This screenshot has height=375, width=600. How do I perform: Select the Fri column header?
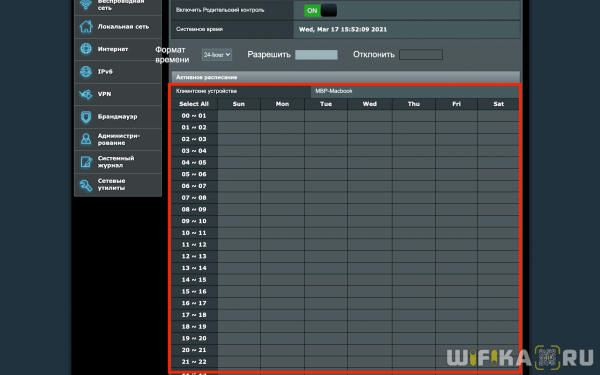[457, 104]
